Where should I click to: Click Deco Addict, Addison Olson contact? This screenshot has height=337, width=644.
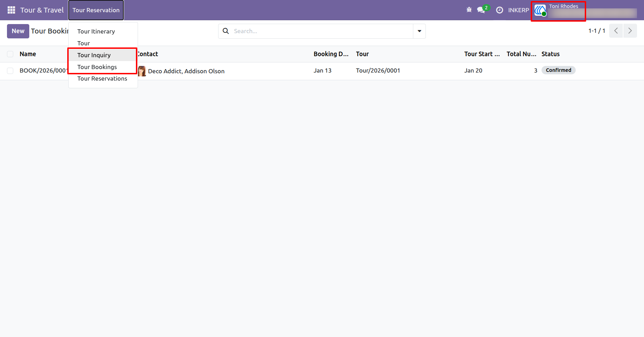[x=186, y=71]
